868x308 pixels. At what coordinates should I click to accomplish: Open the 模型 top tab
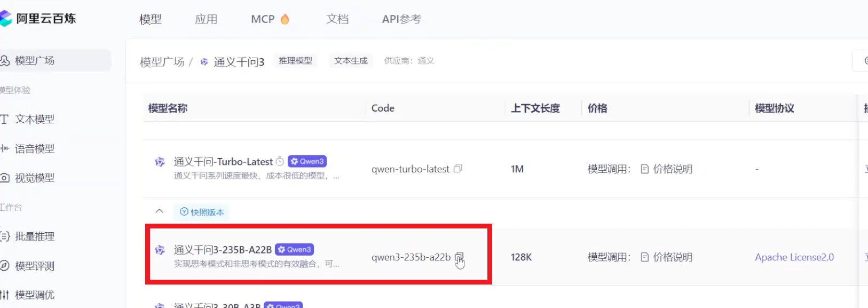[151, 19]
